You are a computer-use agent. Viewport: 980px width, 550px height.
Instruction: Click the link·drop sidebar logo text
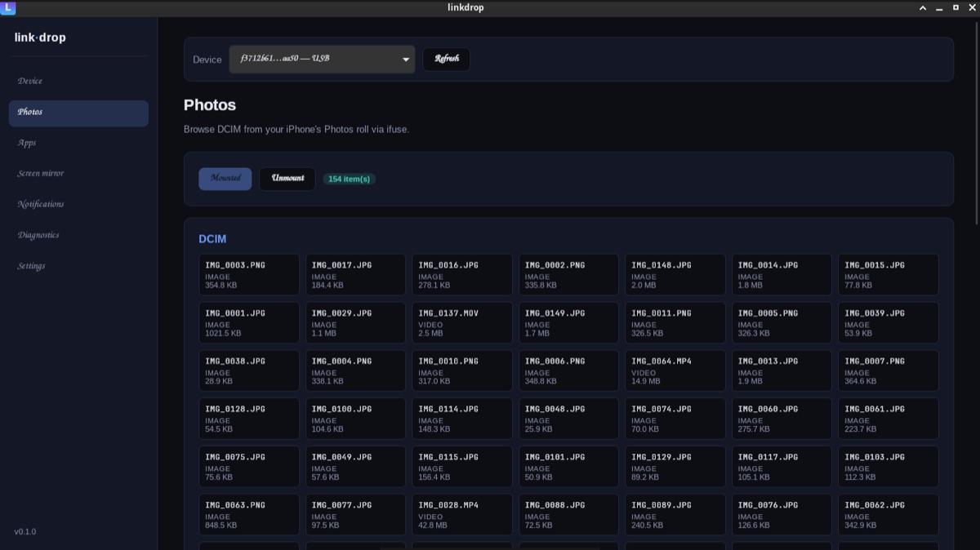tap(40, 38)
